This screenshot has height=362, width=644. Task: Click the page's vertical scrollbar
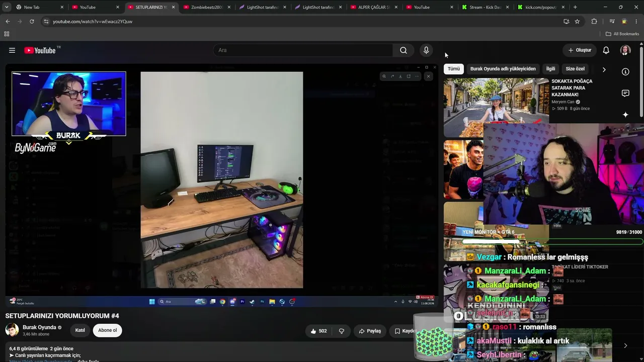(x=641, y=82)
